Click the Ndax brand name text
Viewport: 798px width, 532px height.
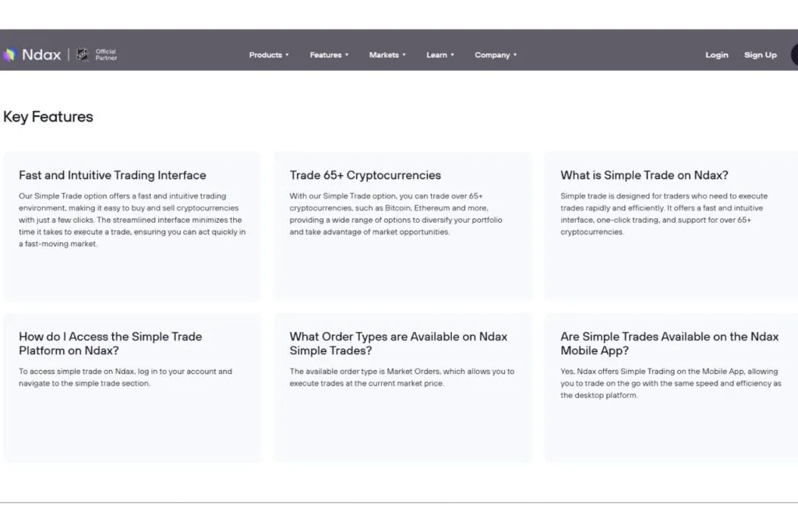(41, 55)
